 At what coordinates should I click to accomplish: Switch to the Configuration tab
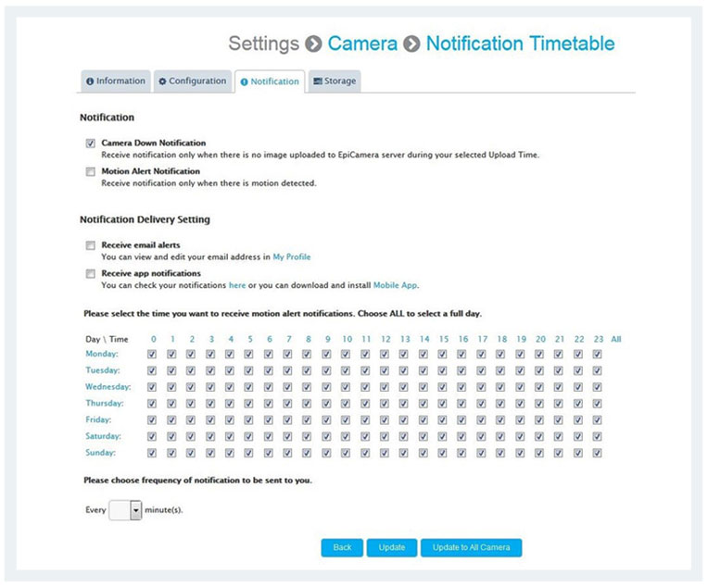[193, 81]
